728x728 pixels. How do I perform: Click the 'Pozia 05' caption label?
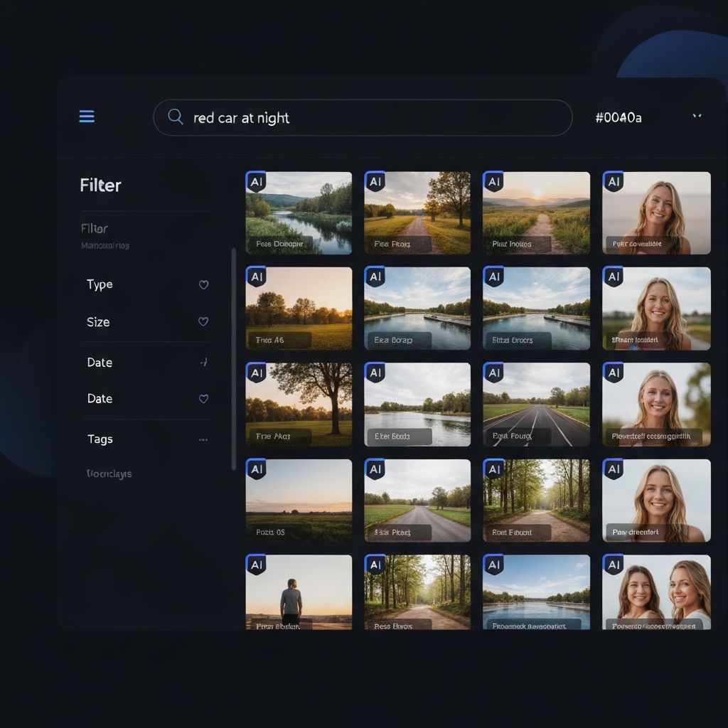point(270,532)
